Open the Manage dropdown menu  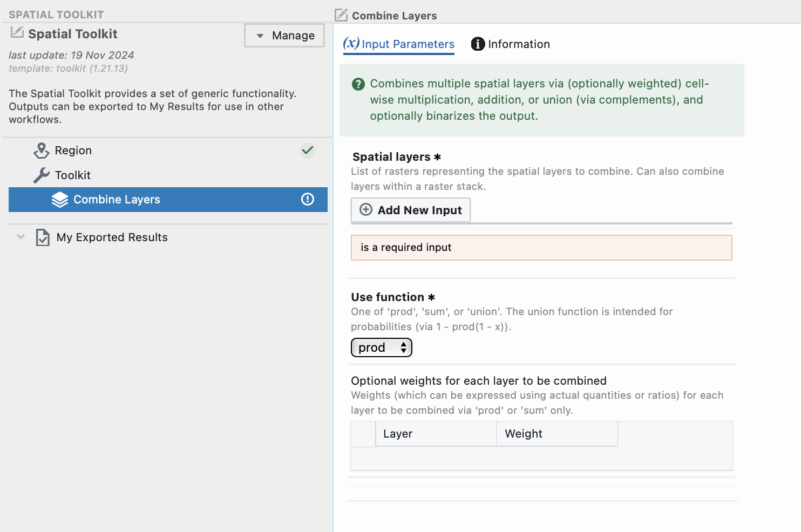point(284,36)
